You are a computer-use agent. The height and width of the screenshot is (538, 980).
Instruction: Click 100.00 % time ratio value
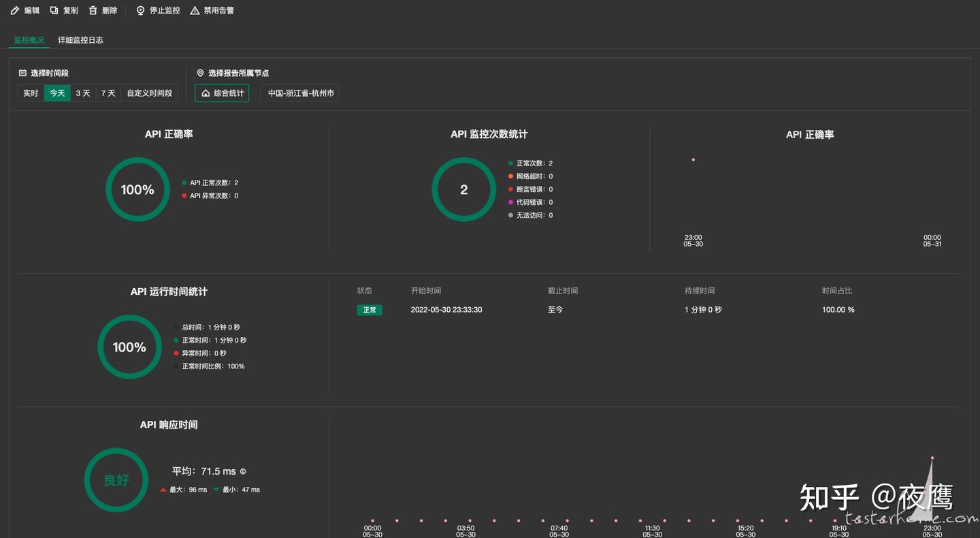[x=838, y=310]
